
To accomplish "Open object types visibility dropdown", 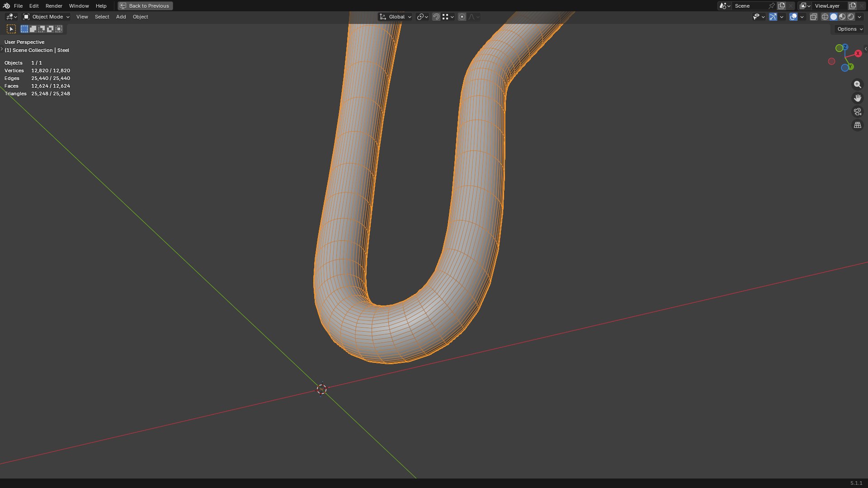I will click(759, 17).
